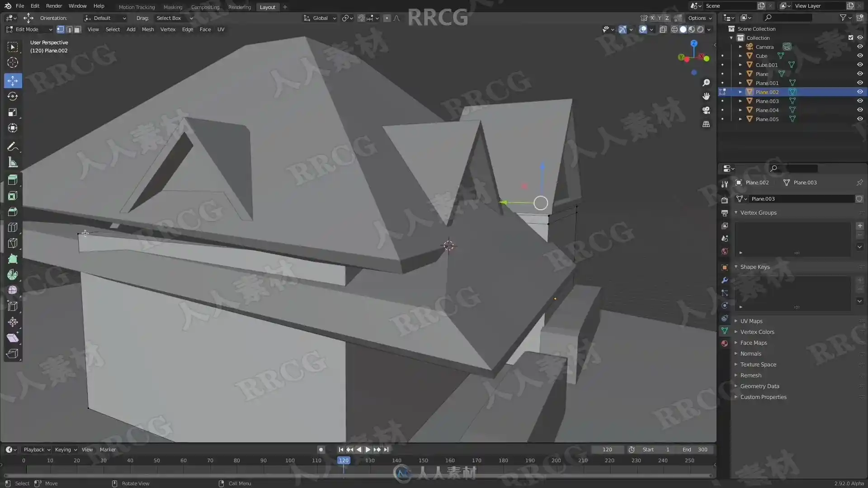Activate the Measure tool
The width and height of the screenshot is (868, 488).
point(13,163)
